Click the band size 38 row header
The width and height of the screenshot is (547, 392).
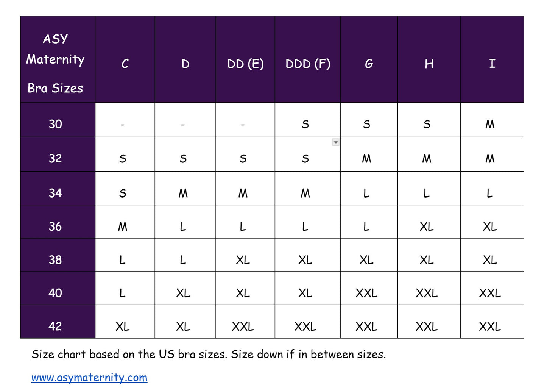tap(56, 259)
